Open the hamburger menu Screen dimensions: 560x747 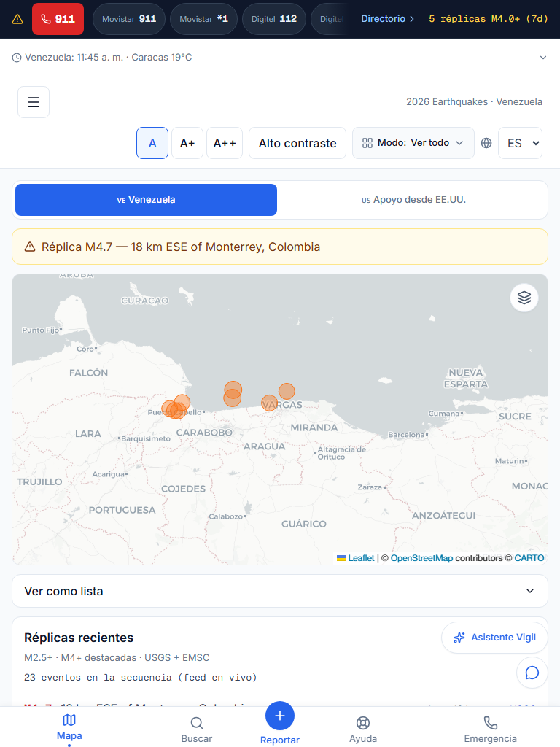pos(34,102)
